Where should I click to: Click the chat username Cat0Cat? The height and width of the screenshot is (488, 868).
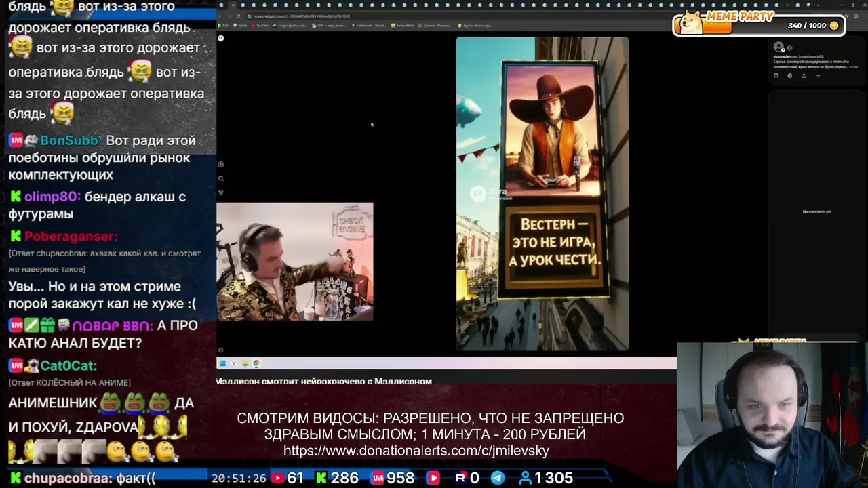68,365
